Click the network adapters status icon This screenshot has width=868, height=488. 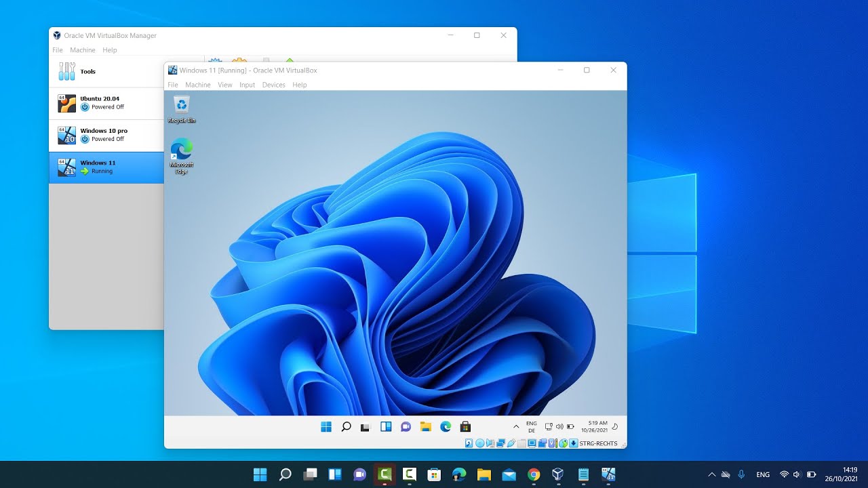tap(500, 443)
